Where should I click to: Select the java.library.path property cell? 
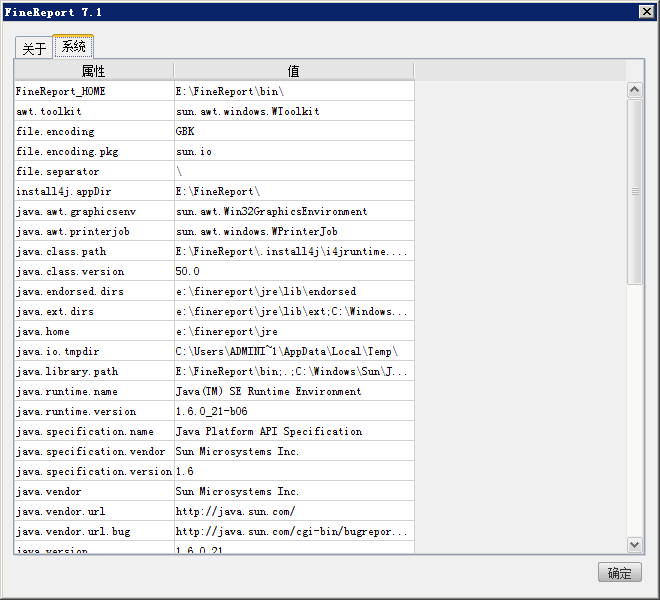click(94, 371)
